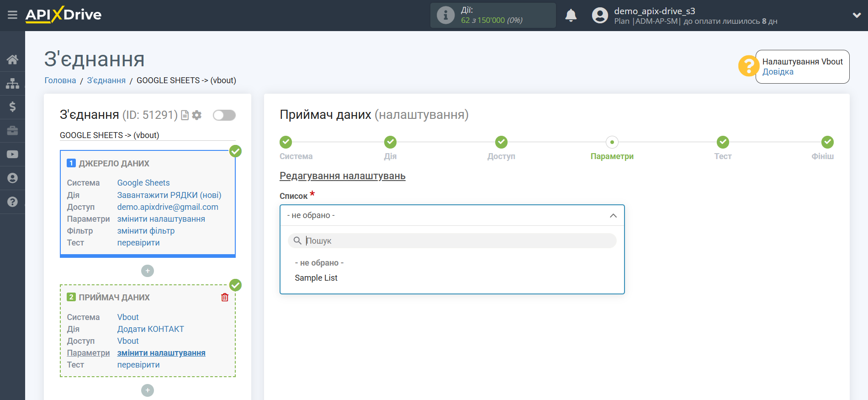This screenshot has width=868, height=400.
Task: Open connection settings gear icon
Action: 197,115
